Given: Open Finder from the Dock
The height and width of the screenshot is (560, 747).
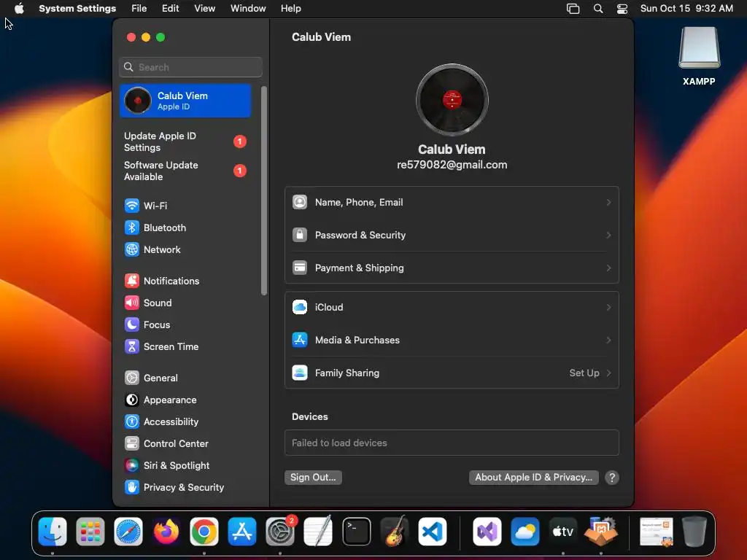Looking at the screenshot, I should pos(53,532).
